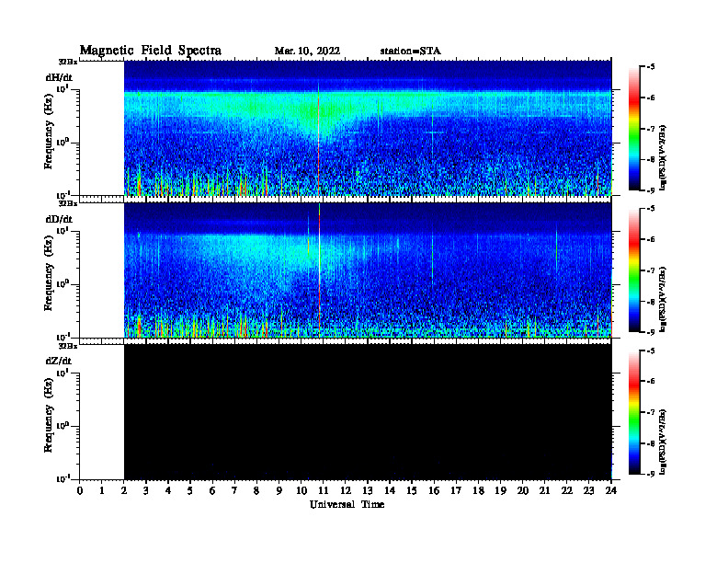
Task: Click the color bar beside dZ/dt panel
Action: (634, 412)
